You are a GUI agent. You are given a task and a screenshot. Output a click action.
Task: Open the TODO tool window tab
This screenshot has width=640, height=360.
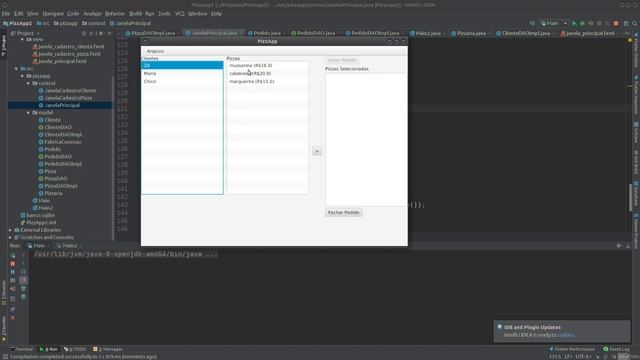[x=76, y=349]
